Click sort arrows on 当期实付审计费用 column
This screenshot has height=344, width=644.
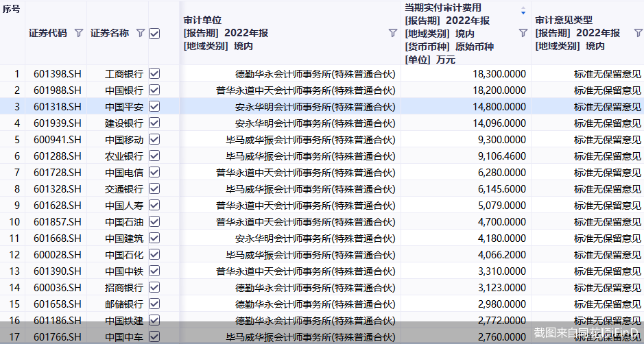pyautogui.click(x=523, y=12)
